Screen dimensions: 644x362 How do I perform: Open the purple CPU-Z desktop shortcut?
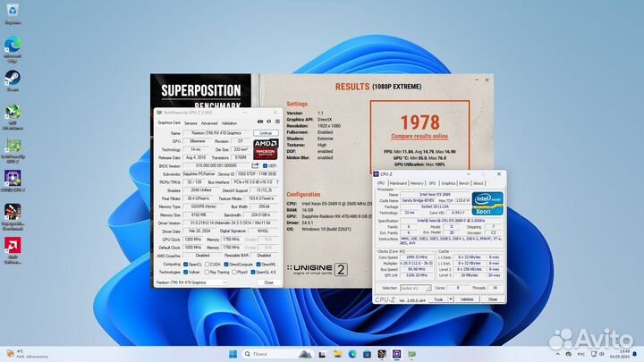13,181
